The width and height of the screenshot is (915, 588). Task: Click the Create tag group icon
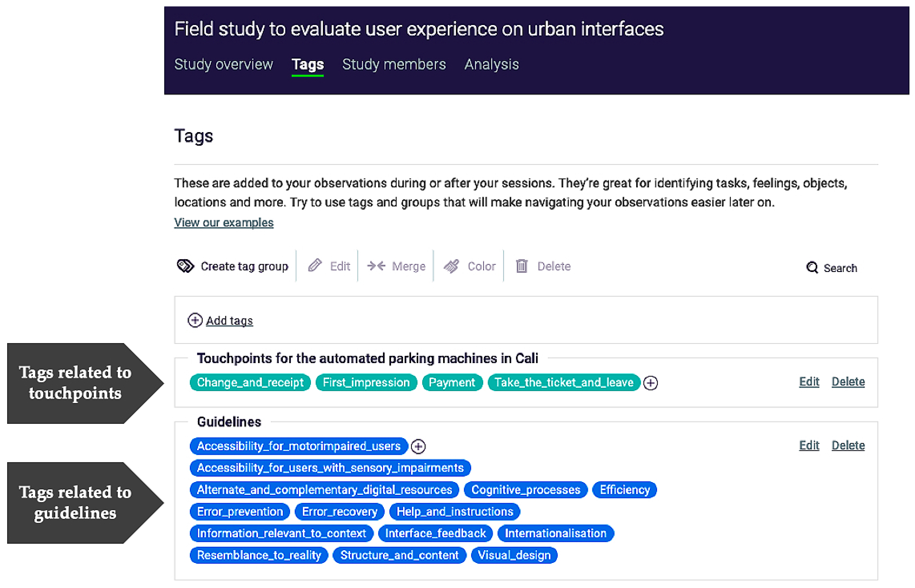[185, 266]
